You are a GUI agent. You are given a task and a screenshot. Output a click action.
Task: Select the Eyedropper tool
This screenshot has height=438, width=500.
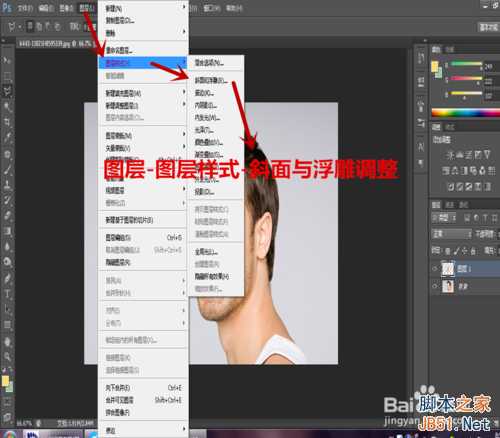pos(7,137)
